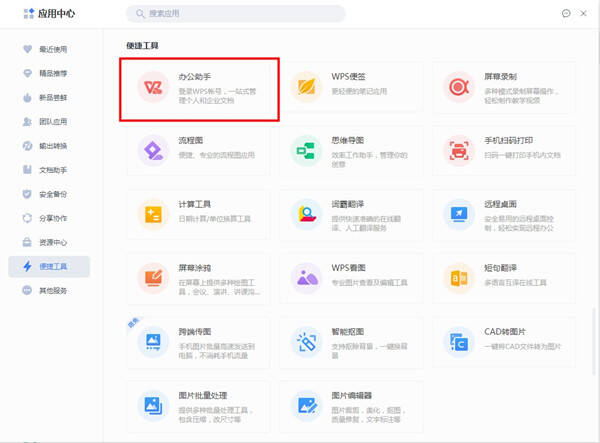Click the '远程桌面' card title
The image size is (600, 443).
[501, 204]
